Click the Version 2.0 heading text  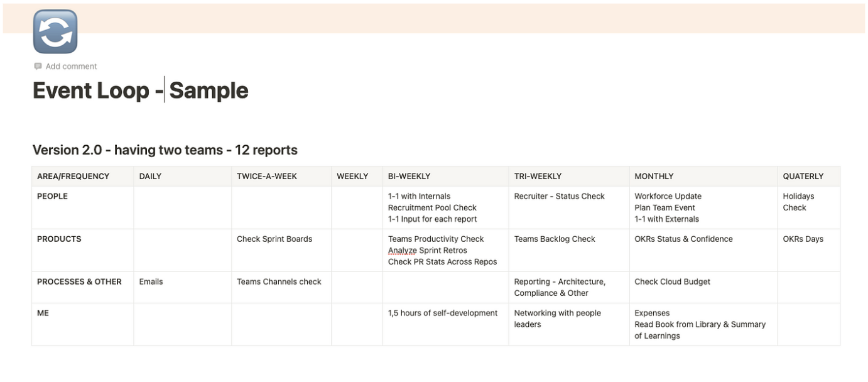pos(165,150)
